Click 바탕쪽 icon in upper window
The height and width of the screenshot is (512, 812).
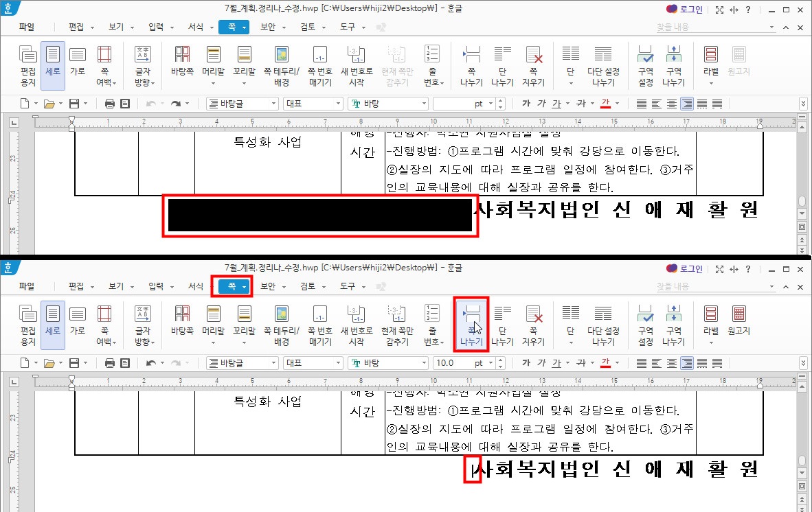(x=182, y=61)
